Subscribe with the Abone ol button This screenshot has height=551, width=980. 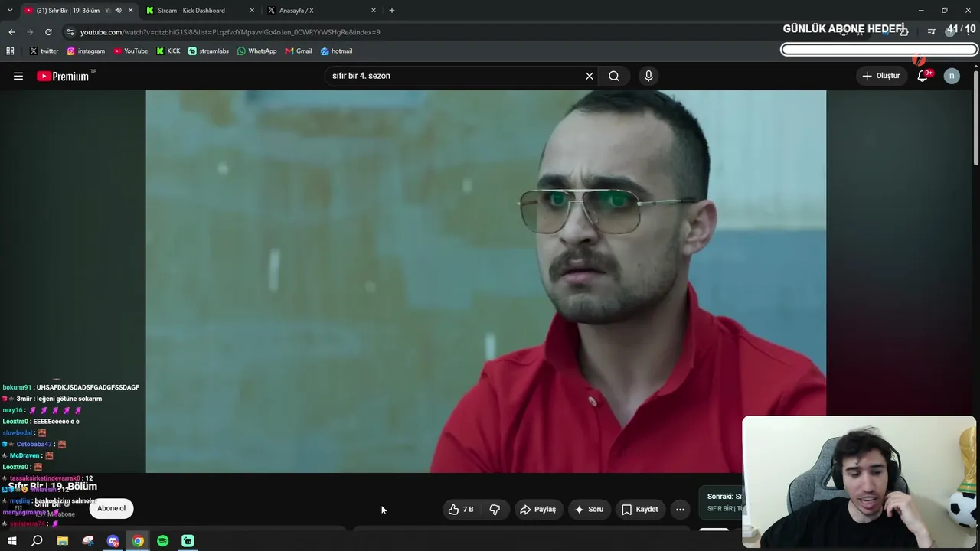point(111,508)
